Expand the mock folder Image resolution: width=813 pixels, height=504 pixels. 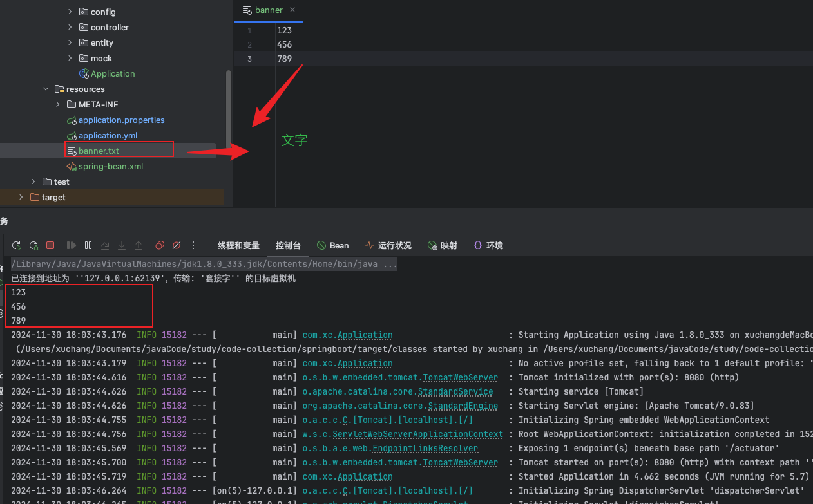pos(70,58)
